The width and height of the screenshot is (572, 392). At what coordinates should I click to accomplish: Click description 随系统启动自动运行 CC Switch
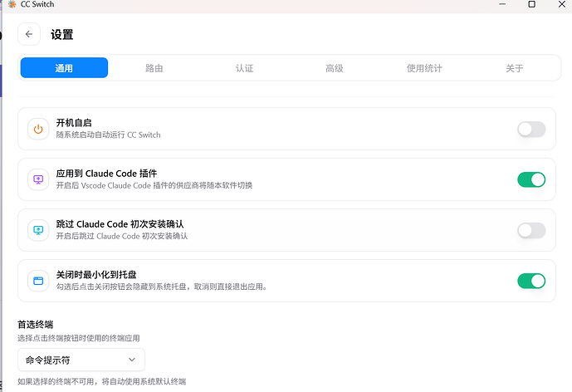coord(109,135)
